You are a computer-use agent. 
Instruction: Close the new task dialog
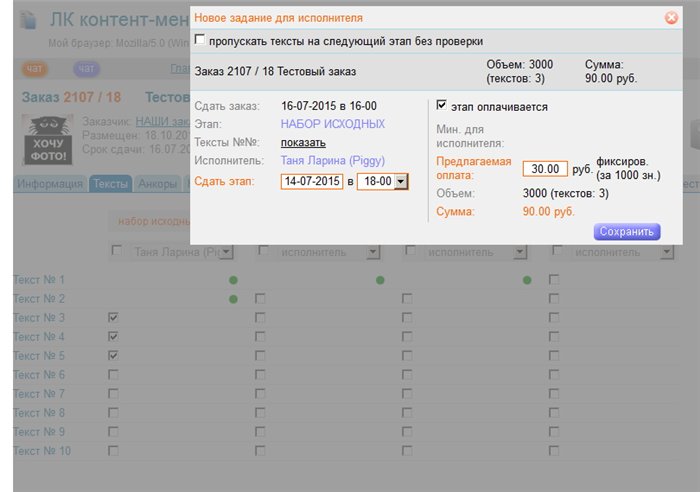click(671, 18)
